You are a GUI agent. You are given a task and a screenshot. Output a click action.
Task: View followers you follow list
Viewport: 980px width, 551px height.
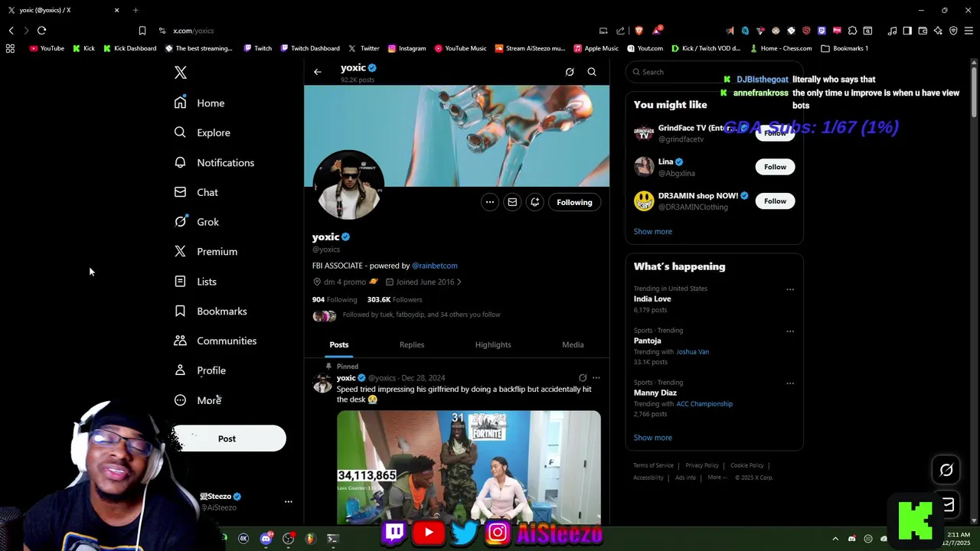click(x=421, y=315)
